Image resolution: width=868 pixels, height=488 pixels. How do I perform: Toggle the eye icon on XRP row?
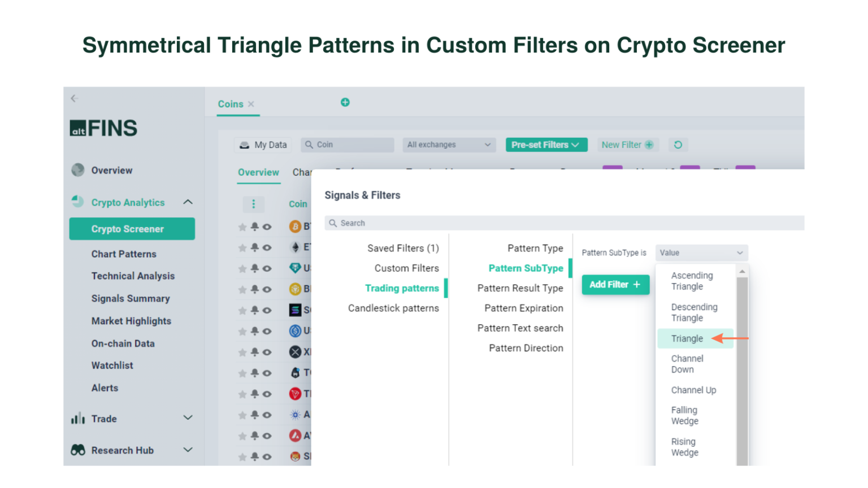click(267, 352)
